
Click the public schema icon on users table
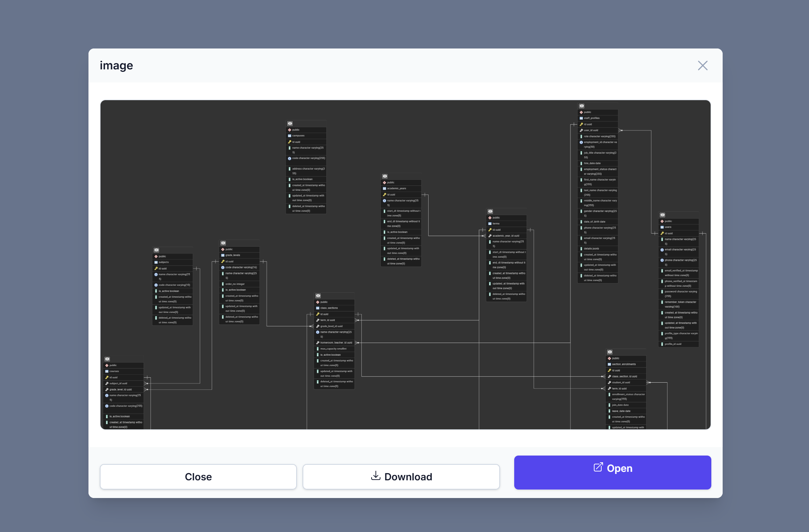[662, 221]
